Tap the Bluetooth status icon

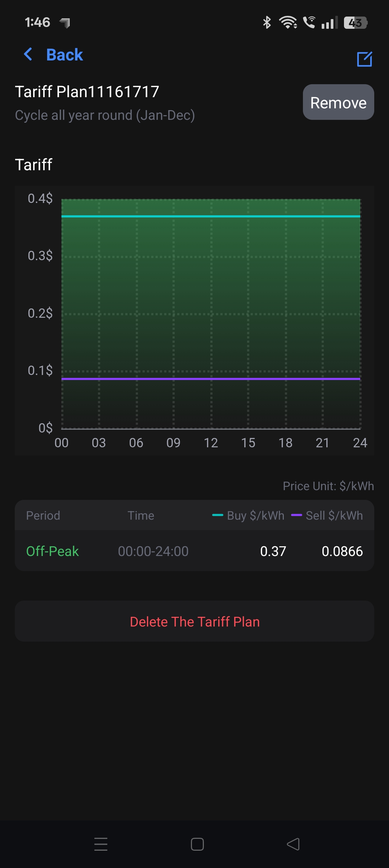click(x=267, y=22)
